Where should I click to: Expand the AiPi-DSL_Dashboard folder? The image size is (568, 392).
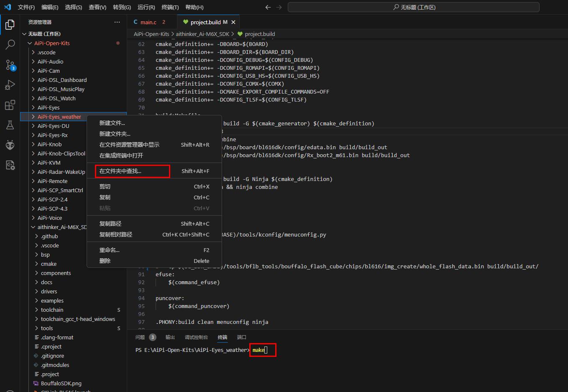[33, 80]
